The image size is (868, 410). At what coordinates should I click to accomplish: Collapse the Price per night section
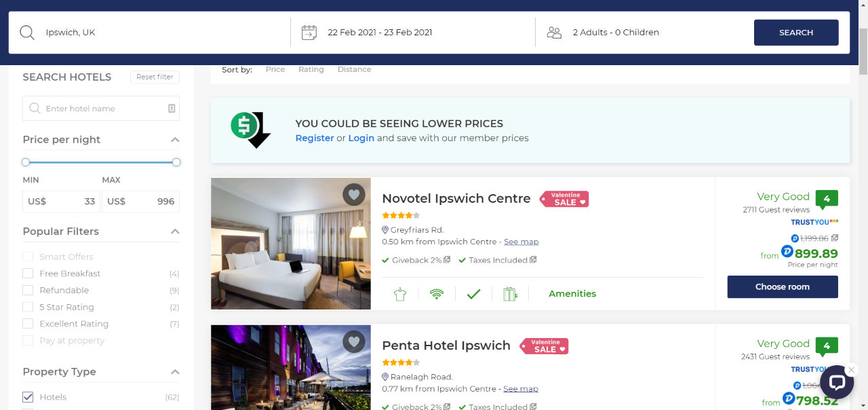(x=175, y=140)
